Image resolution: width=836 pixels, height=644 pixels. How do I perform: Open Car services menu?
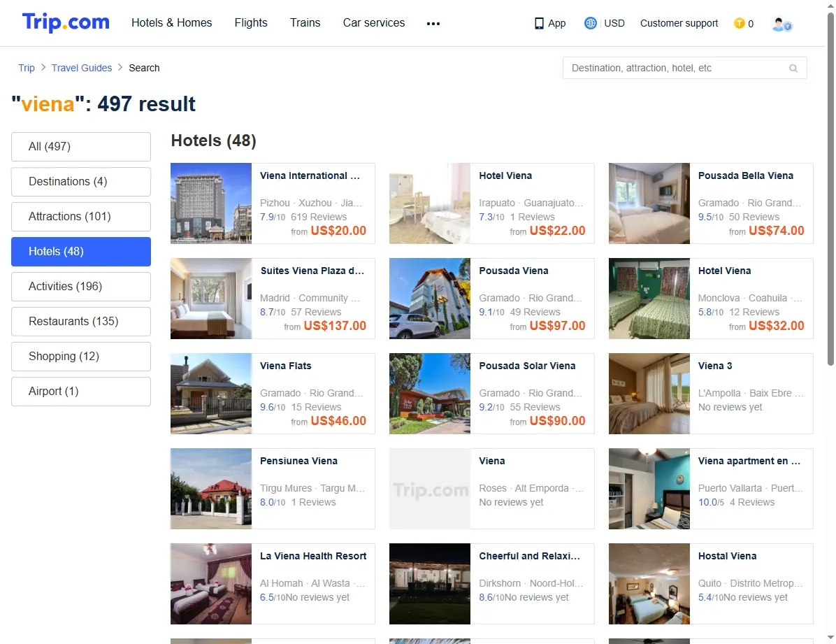[x=374, y=23]
